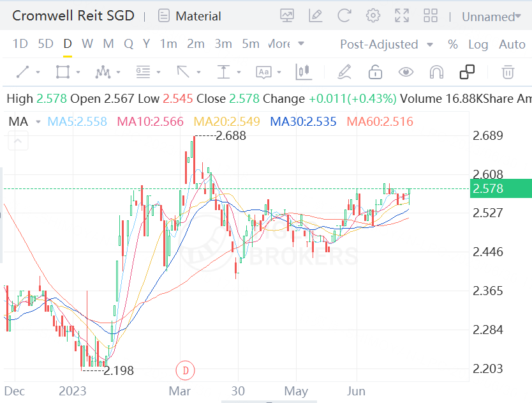Toggle the Log scale option
Image resolution: width=532 pixels, height=403 pixels.
478,44
